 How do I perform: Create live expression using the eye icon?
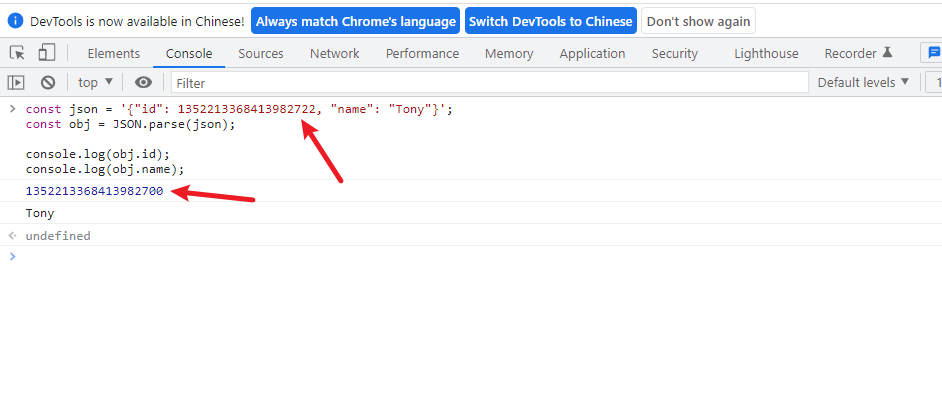tap(144, 83)
